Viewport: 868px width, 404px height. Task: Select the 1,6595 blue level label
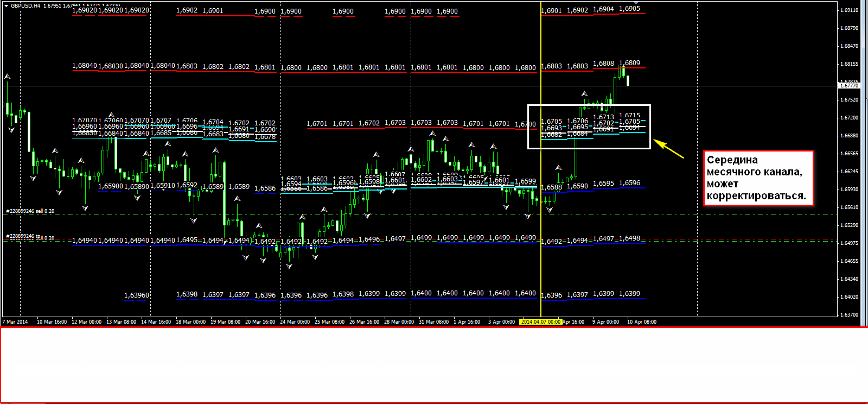[x=603, y=184]
